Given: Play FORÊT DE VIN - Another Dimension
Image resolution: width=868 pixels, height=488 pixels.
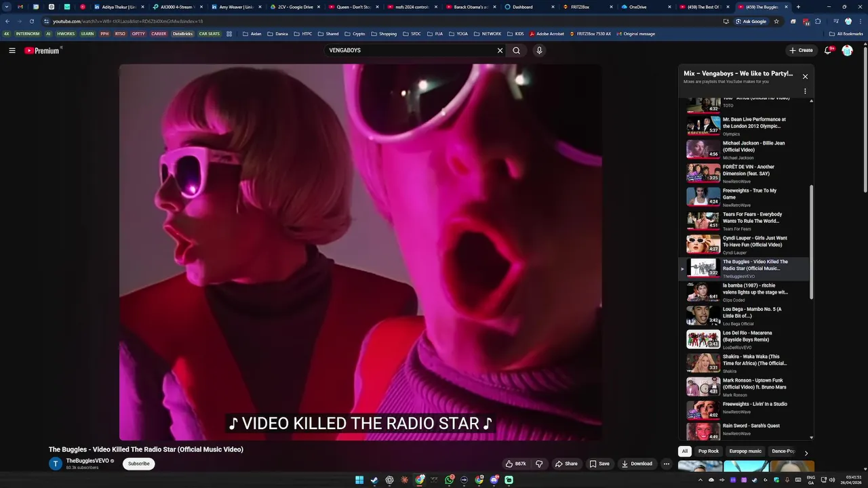Looking at the screenshot, I should 744,174.
